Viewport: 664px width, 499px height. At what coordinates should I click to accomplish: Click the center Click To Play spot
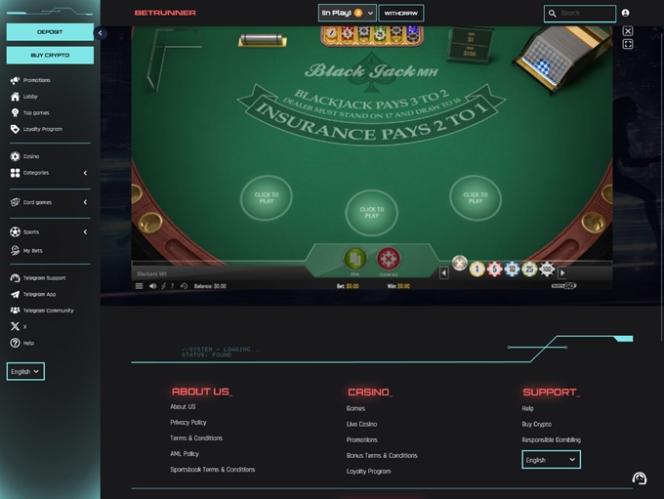(x=371, y=212)
